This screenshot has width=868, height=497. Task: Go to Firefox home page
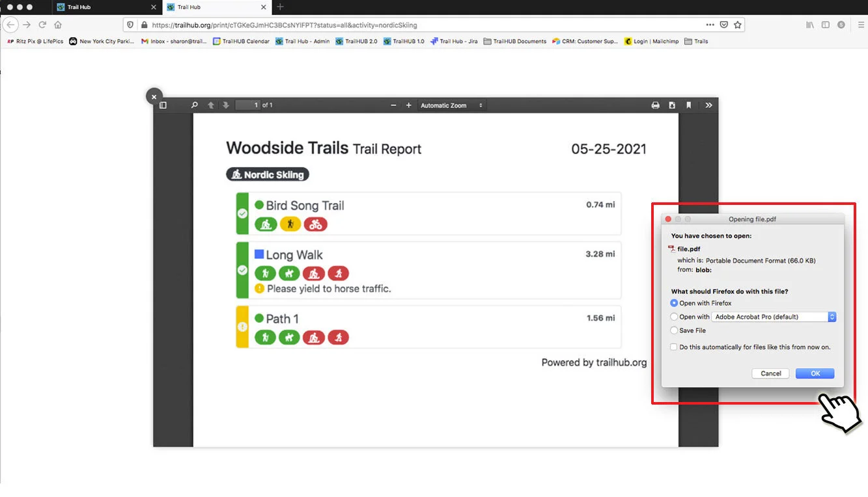tap(58, 25)
